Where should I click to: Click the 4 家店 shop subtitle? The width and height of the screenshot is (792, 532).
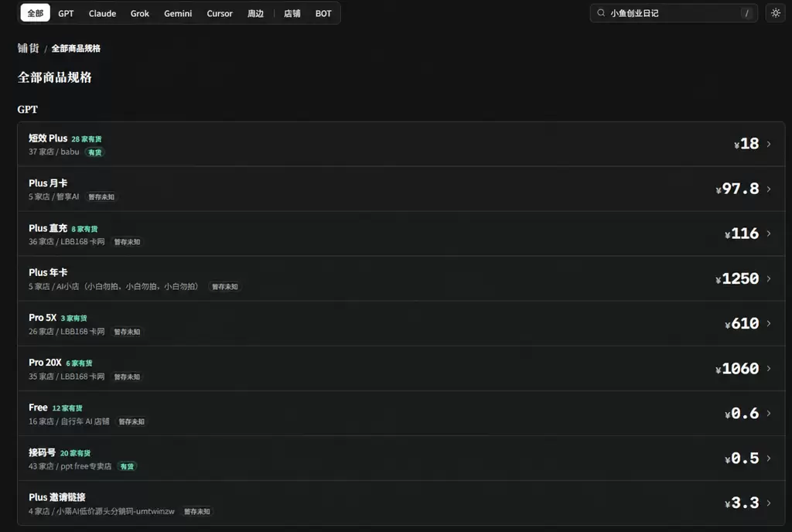pos(101,511)
